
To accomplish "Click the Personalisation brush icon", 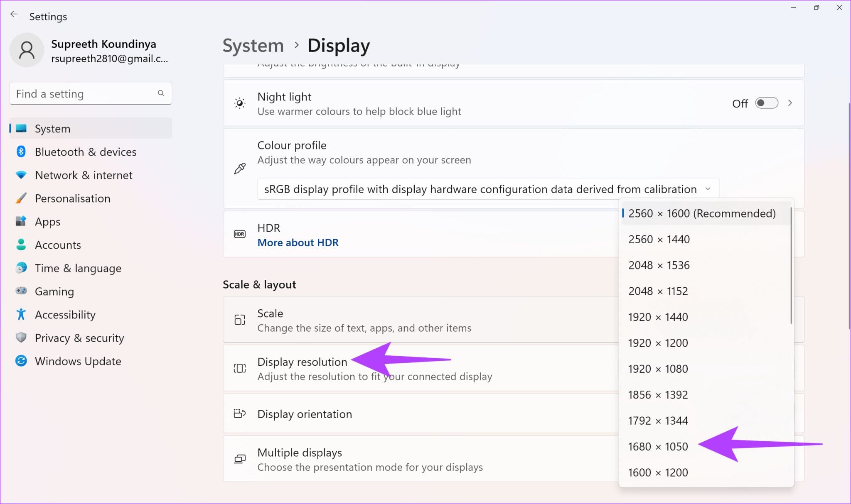I will tap(22, 198).
